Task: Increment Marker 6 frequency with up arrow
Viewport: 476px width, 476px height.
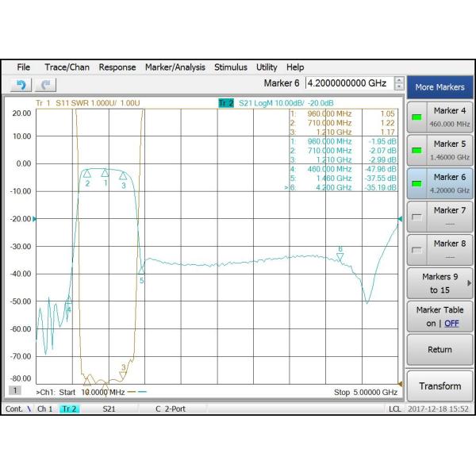Action: tap(398, 80)
